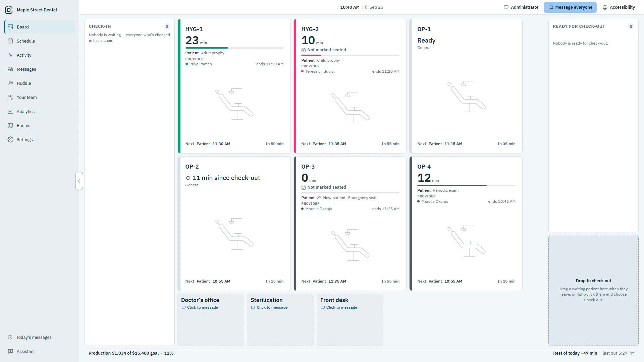Open the Schedule calendar icon
The height and width of the screenshot is (362, 644).
(10, 41)
